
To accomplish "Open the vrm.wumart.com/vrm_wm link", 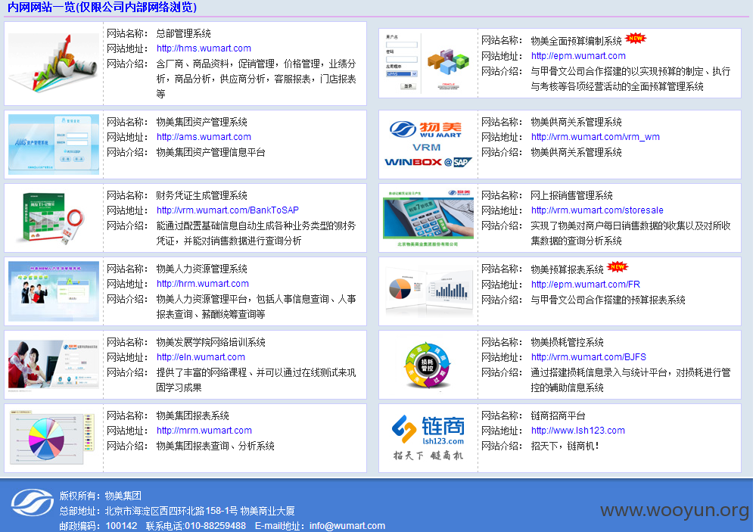I will coord(595,137).
